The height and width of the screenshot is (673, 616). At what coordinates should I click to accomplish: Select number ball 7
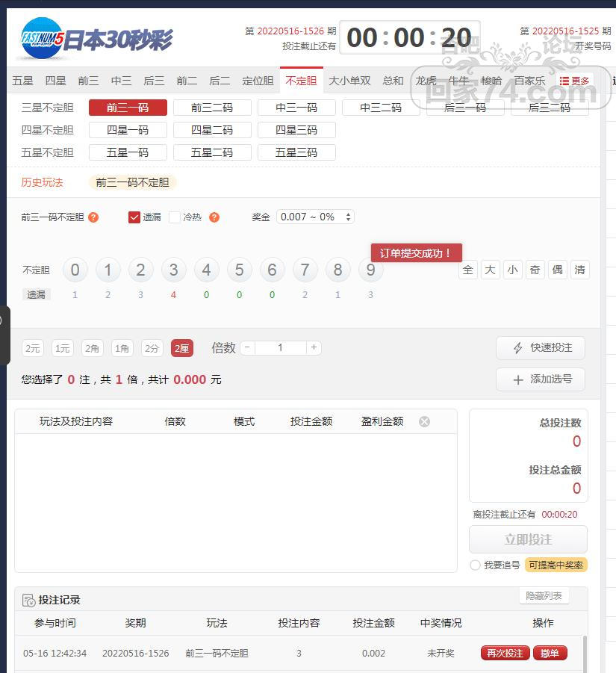[x=305, y=270]
